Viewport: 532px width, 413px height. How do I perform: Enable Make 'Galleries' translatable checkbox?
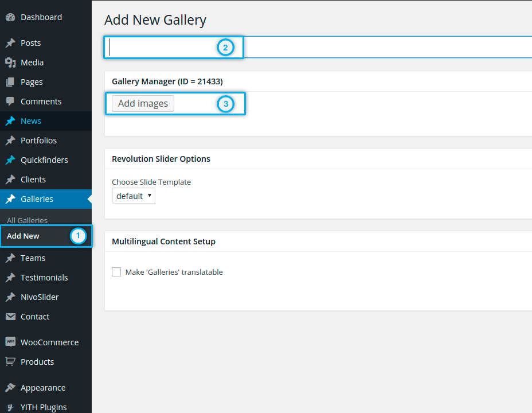[x=116, y=272]
